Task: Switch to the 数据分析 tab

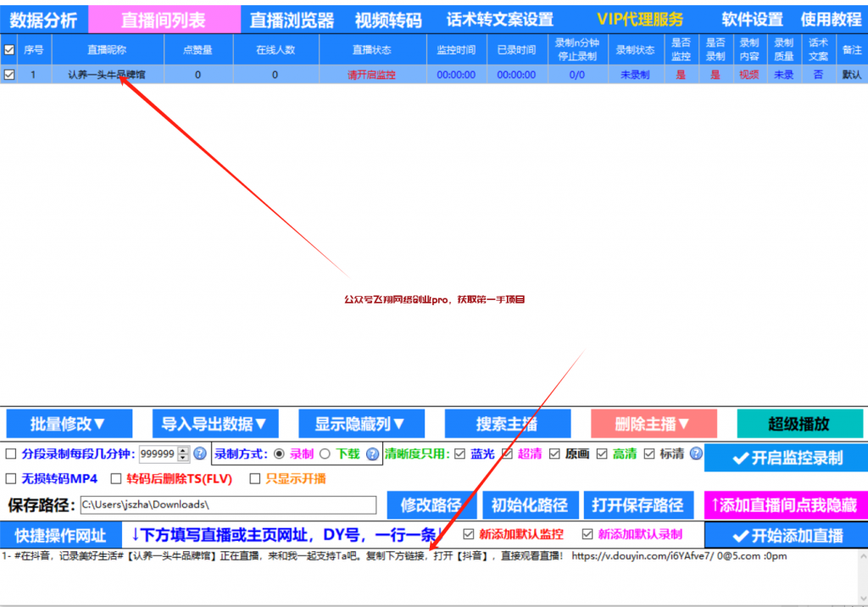Action: [x=43, y=19]
